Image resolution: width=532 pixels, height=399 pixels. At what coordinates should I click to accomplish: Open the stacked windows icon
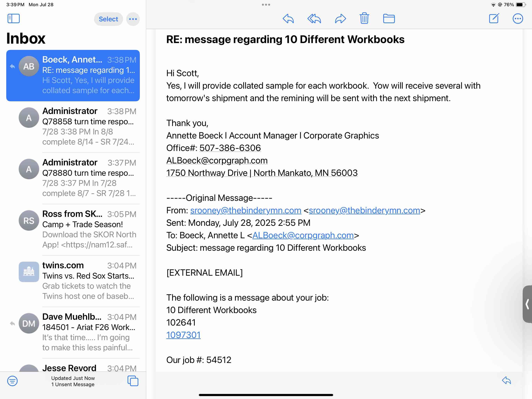click(133, 381)
